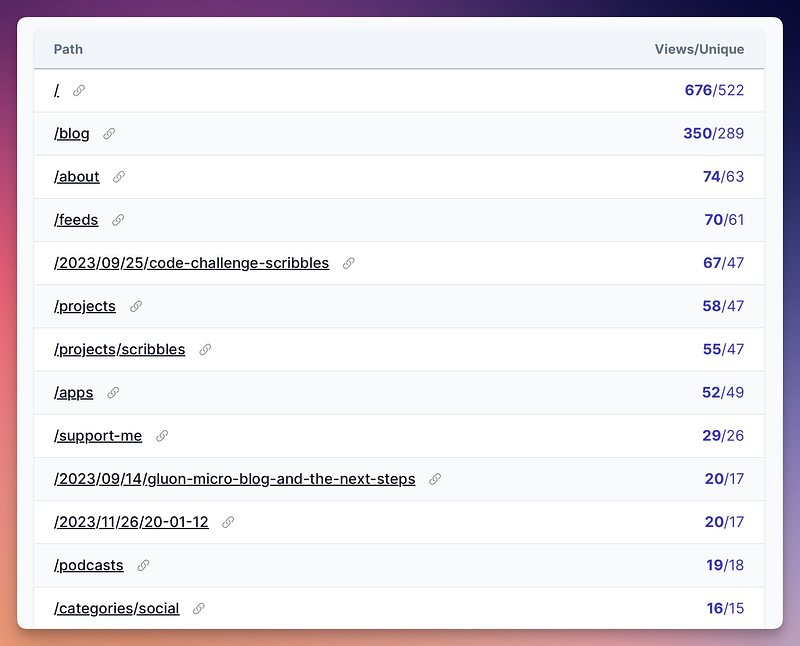Click link icon beside /categories/social

tap(199, 608)
